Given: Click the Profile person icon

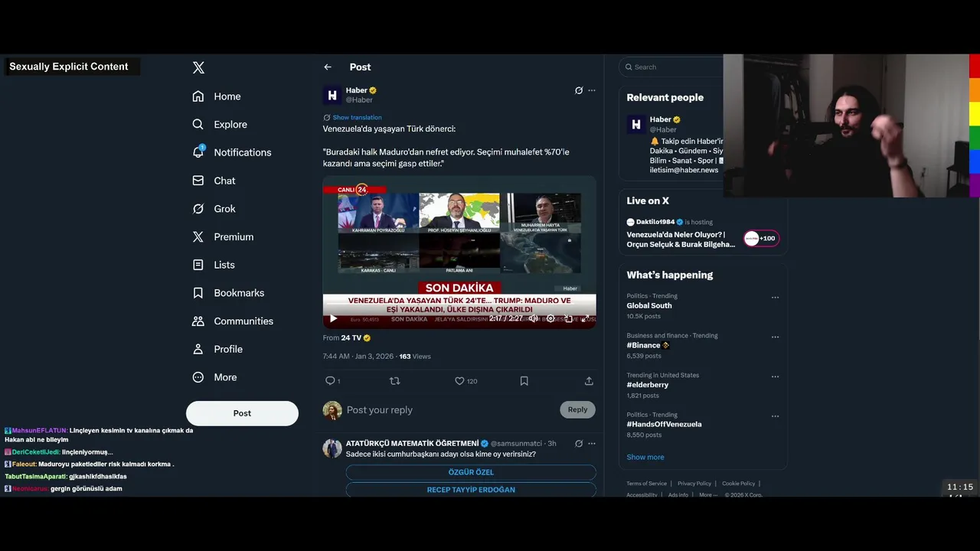Looking at the screenshot, I should [x=198, y=349].
